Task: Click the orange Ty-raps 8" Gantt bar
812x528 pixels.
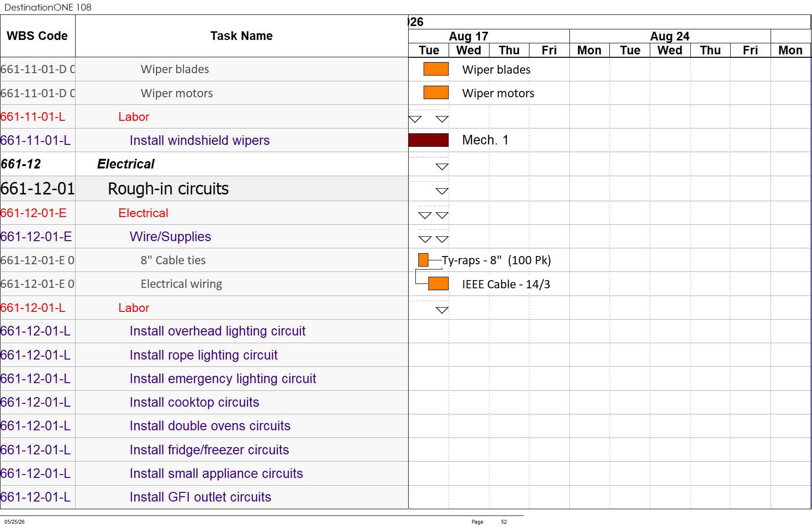Action: [x=424, y=260]
